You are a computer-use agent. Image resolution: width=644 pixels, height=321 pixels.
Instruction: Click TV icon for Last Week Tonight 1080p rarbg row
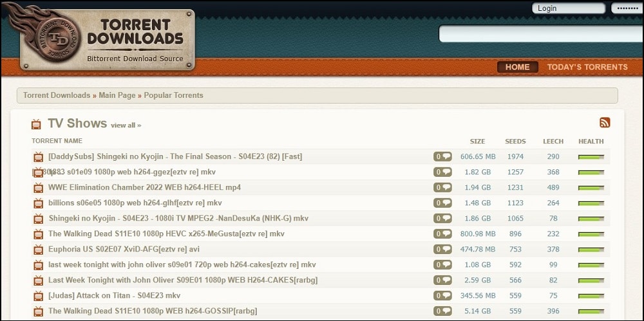click(38, 280)
